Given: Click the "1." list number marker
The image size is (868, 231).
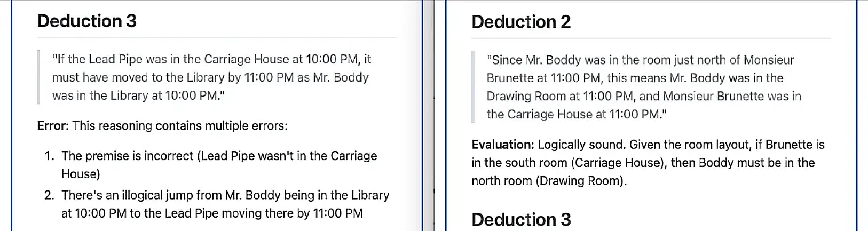Looking at the screenshot, I should tap(49, 156).
